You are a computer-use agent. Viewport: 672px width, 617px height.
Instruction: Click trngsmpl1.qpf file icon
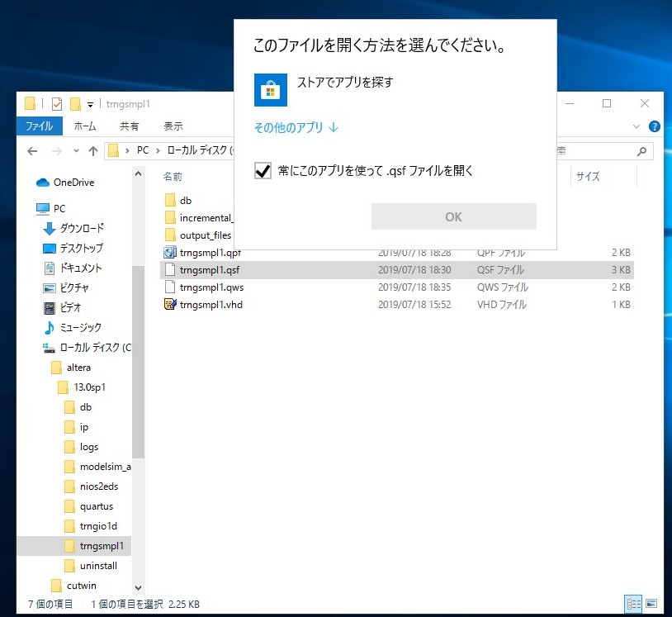tap(170, 253)
